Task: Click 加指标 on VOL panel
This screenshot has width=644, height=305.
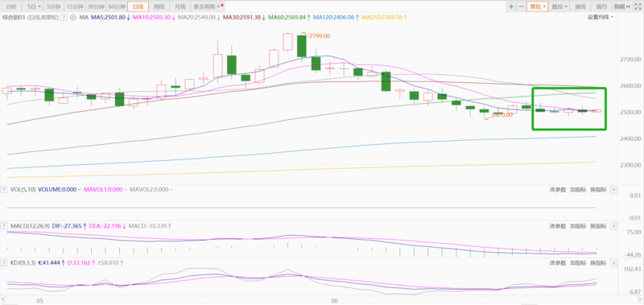Action: pos(578,190)
